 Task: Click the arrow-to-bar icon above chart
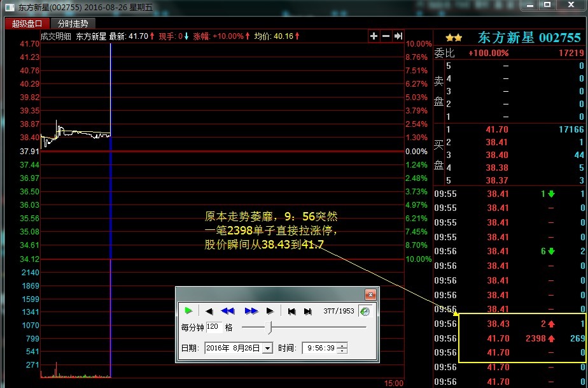tap(398, 36)
